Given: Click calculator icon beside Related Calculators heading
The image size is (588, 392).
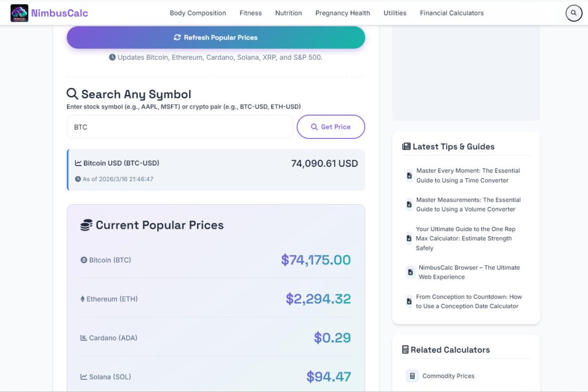Looking at the screenshot, I should tap(405, 349).
